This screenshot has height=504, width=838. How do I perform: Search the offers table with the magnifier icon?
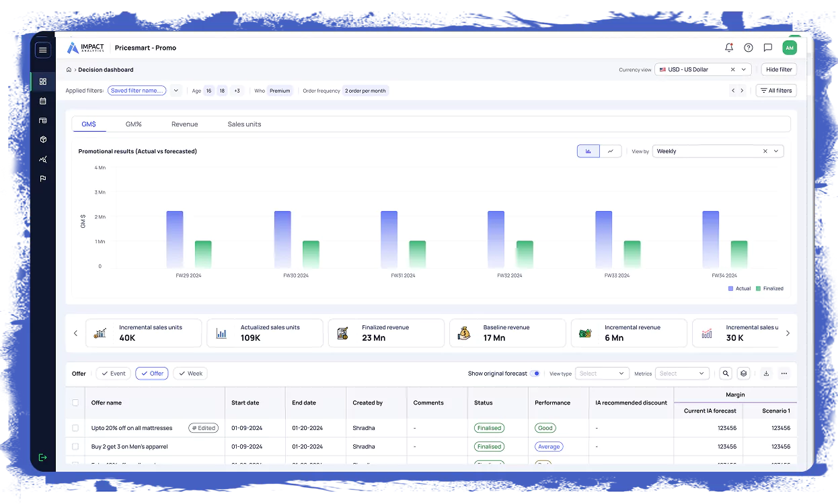[x=726, y=374]
